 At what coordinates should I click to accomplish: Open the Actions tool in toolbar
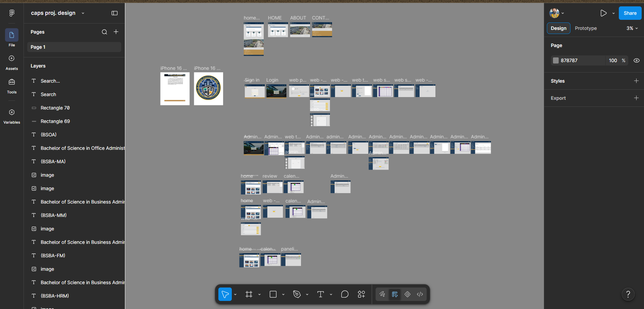point(361,294)
